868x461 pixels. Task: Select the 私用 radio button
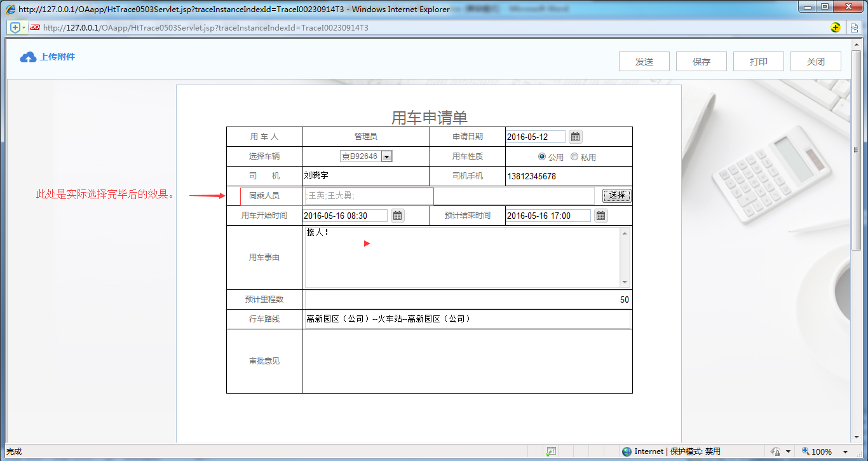(574, 156)
